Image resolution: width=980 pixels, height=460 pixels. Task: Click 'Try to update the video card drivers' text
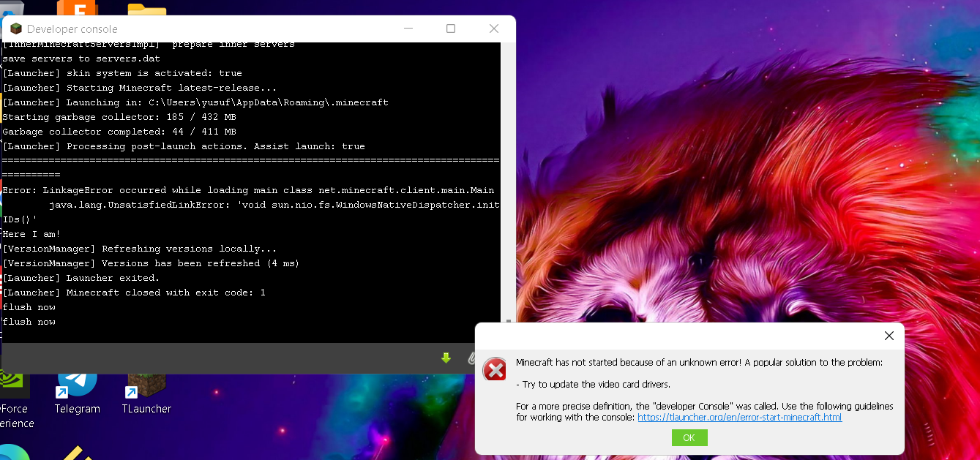(593, 384)
